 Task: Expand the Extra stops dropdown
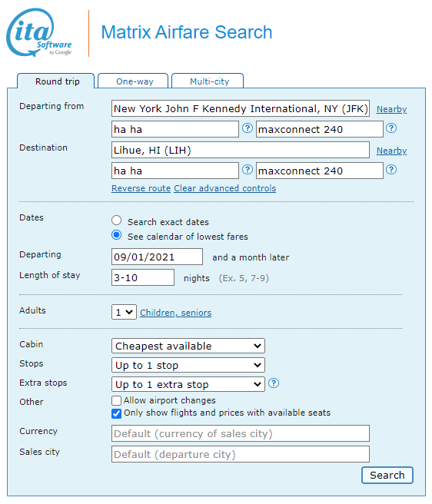coord(188,384)
